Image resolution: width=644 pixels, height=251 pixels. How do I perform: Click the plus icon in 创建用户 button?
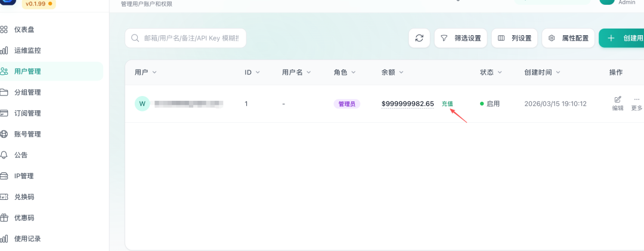[611, 38]
